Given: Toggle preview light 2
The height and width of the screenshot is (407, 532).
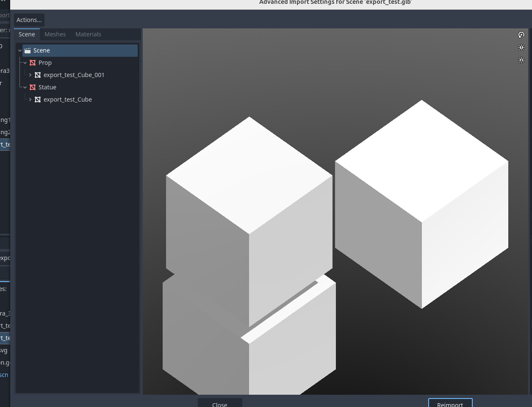Looking at the screenshot, I should pos(521,60).
